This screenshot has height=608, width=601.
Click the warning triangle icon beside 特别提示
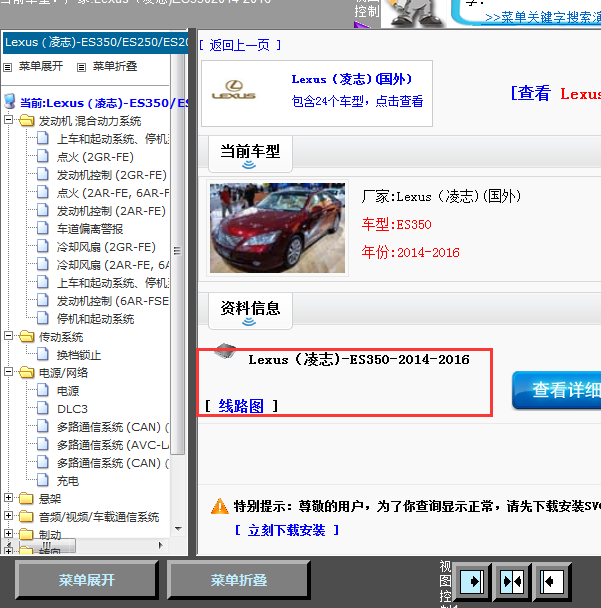pyautogui.click(x=220, y=506)
